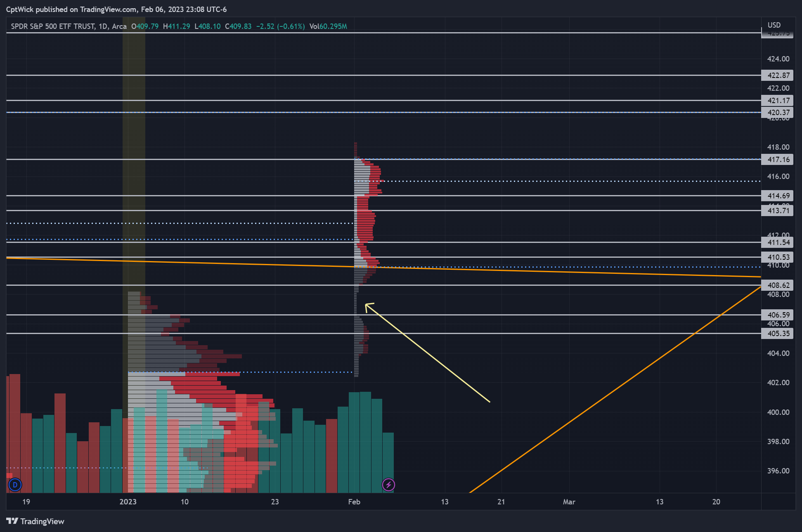Select the 422.87 price level label
Viewport: 802px width, 532px height.
click(778, 75)
